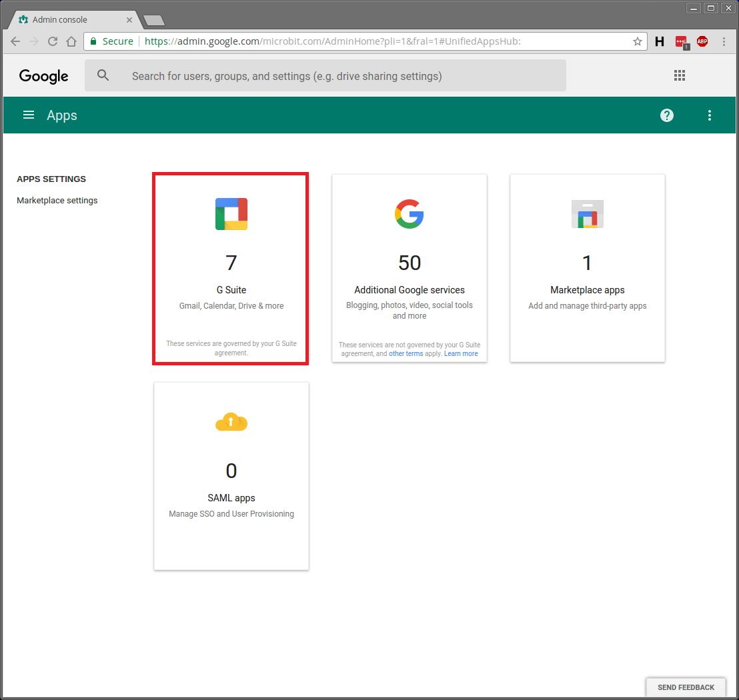The width and height of the screenshot is (739, 700).
Task: Open the G Suite card title
Action: point(231,290)
